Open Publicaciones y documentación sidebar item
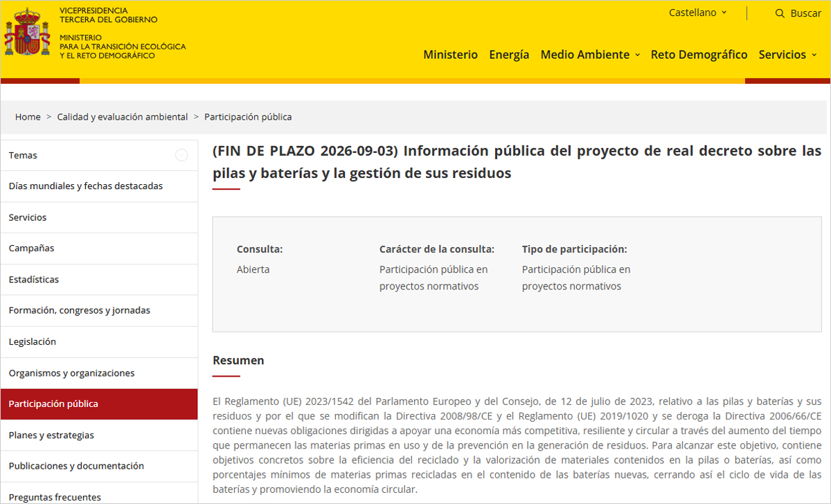This screenshot has width=831, height=504. click(x=99, y=466)
